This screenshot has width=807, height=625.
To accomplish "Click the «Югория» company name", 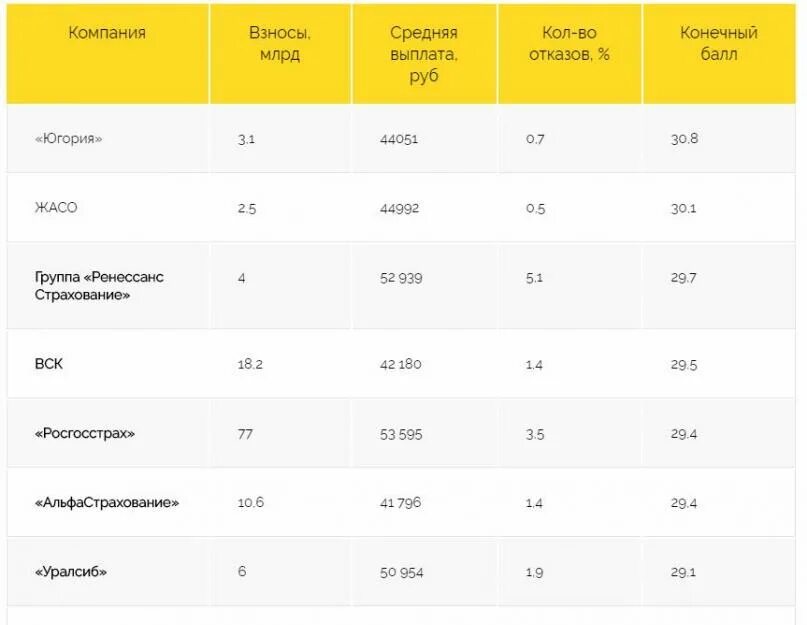I will tap(68, 139).
